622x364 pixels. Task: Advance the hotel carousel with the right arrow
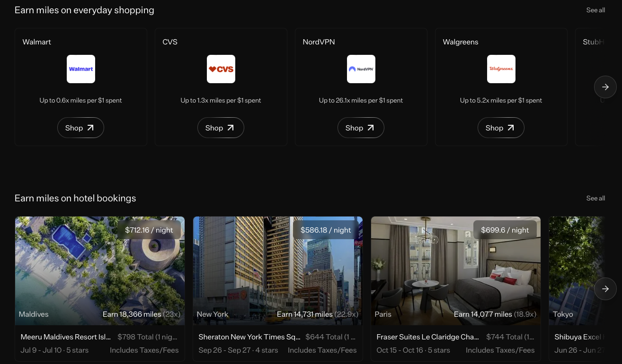point(605,289)
